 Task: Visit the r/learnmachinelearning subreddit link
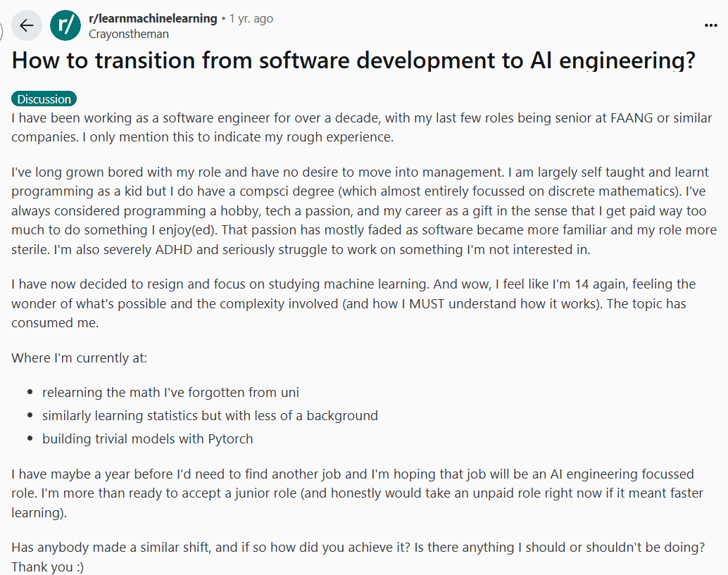tap(153, 19)
